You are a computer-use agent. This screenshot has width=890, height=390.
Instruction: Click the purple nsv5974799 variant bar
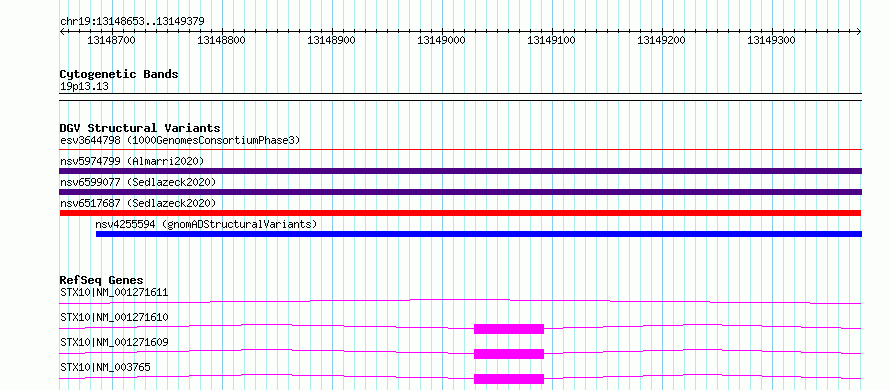coord(460,171)
